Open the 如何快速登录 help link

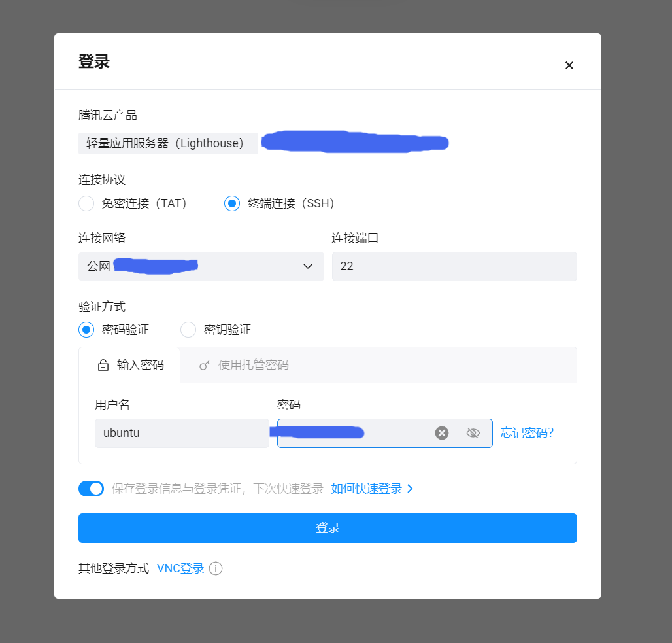click(371, 489)
